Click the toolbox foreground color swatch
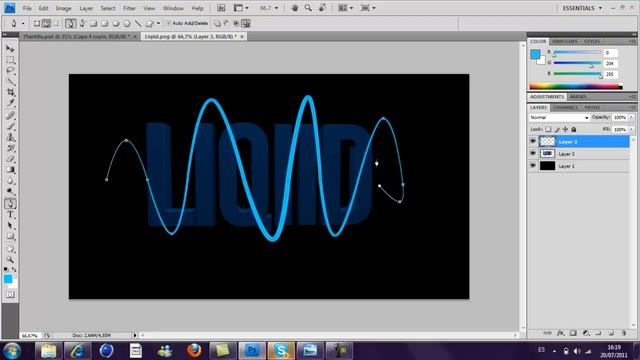 click(8, 279)
